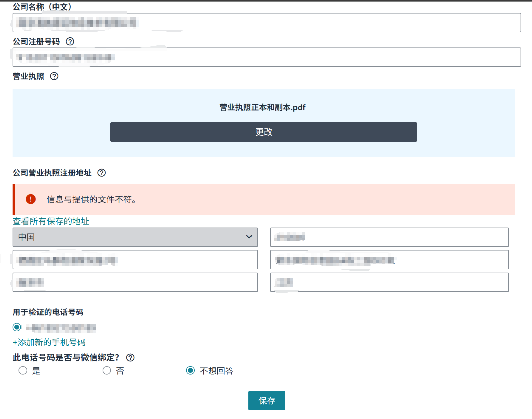Viewport: 532px width, 419px height.
Task: Click 更改 to replace the business license
Action: [x=263, y=132]
